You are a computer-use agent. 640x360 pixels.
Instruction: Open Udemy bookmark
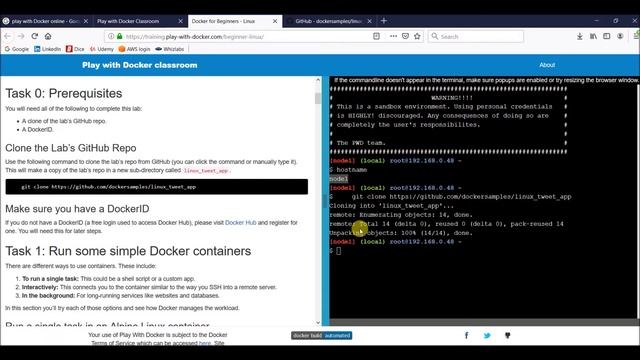(x=102, y=49)
